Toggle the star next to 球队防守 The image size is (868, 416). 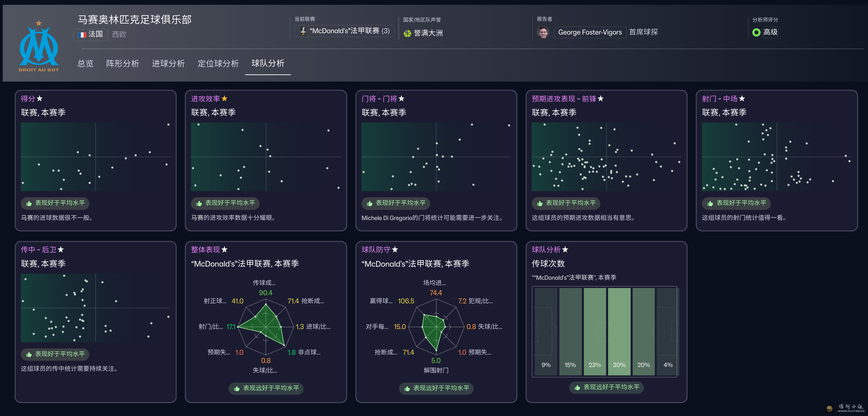click(x=395, y=249)
